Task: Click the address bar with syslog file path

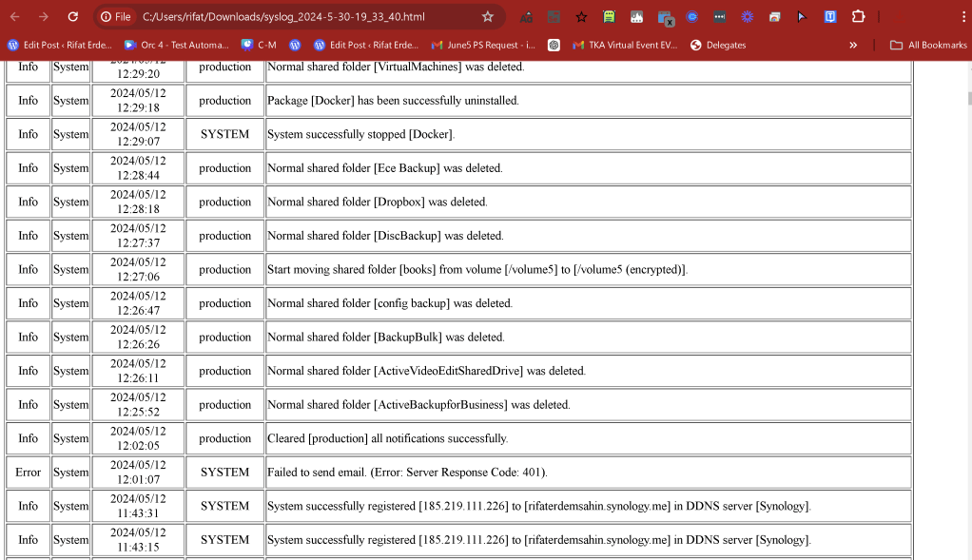Action: point(283,17)
